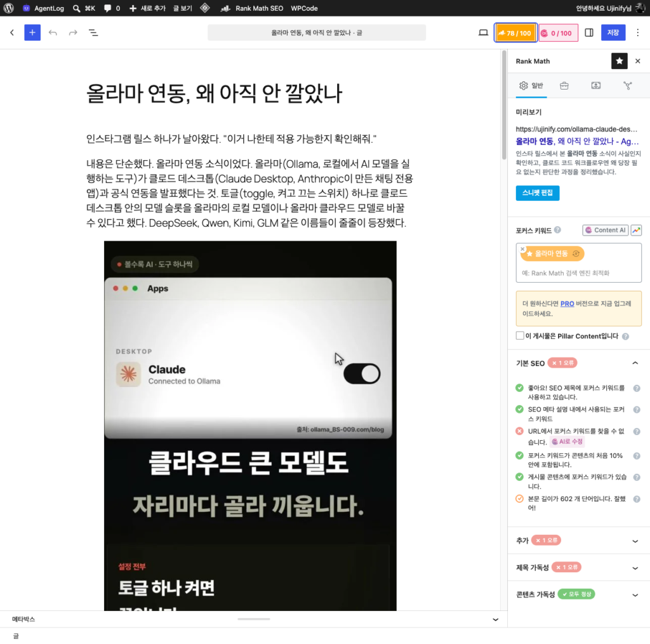The height and width of the screenshot is (644, 650).
Task: Click the 스니펫 편집 button
Action: (x=537, y=193)
